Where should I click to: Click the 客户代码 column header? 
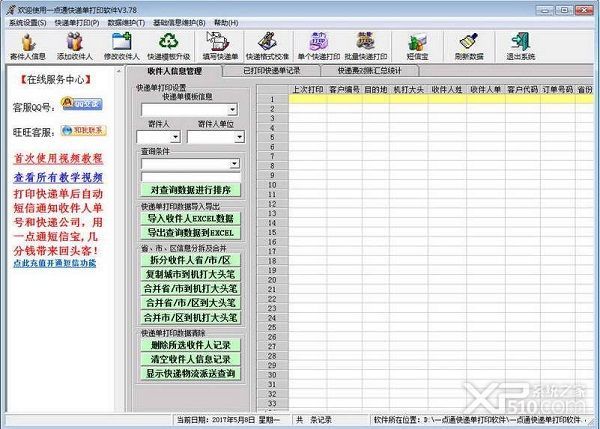pyautogui.click(x=523, y=90)
